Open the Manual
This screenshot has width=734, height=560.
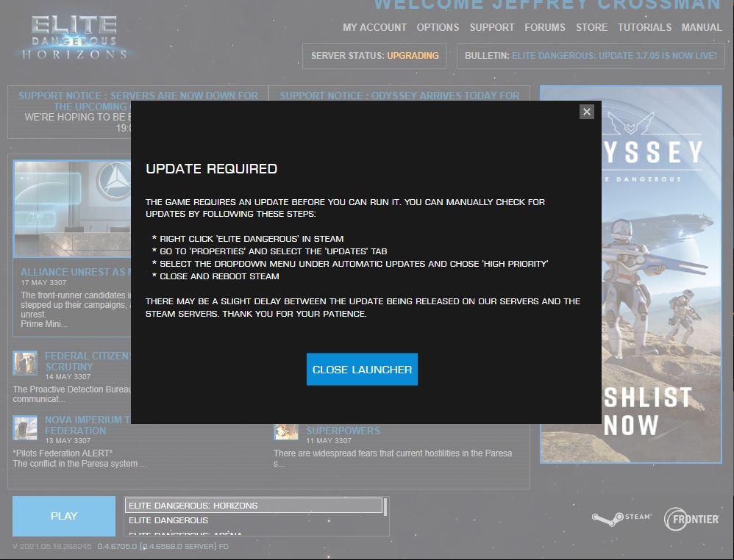pyautogui.click(x=702, y=28)
